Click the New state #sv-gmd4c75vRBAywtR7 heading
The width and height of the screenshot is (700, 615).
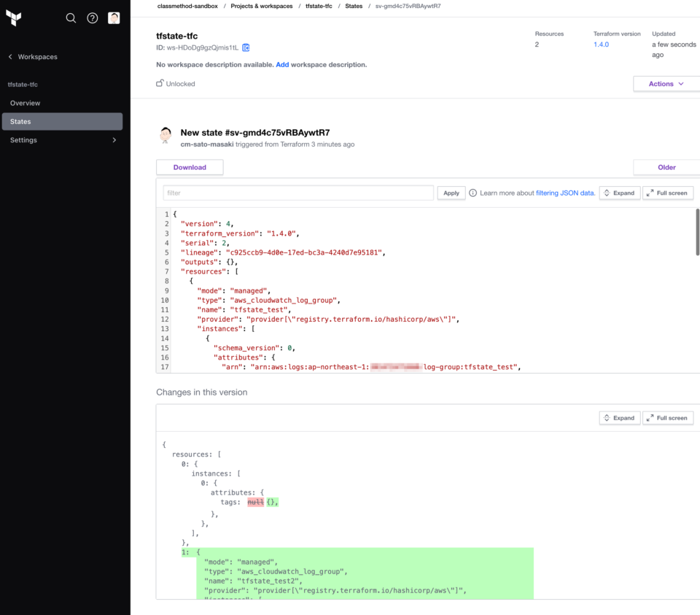(x=255, y=133)
